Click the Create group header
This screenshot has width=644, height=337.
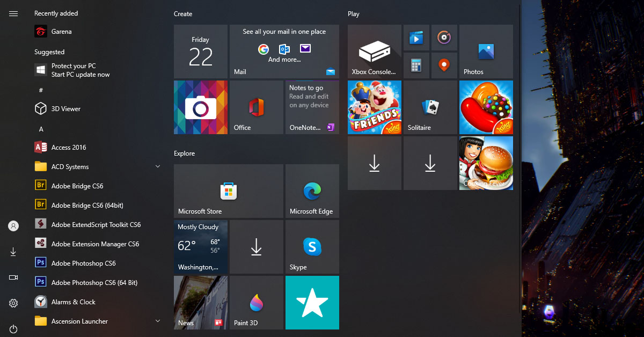(183, 14)
